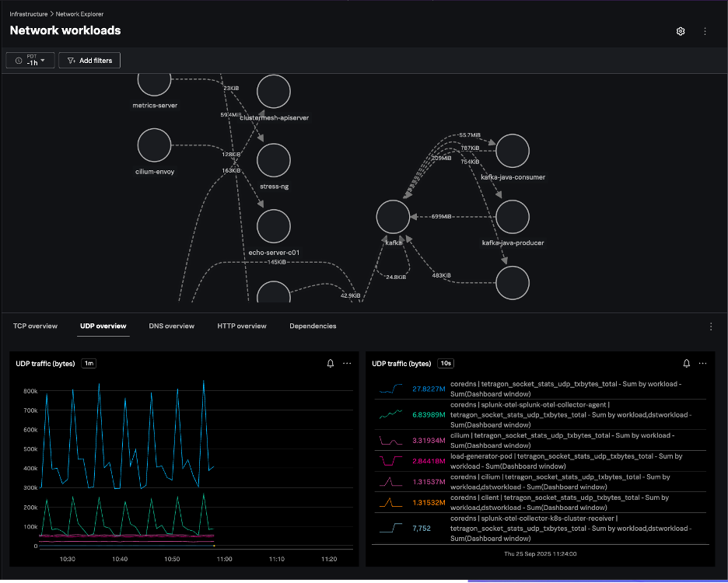
Task: Click bell icon on left UDP traffic chart
Action: (x=331, y=363)
